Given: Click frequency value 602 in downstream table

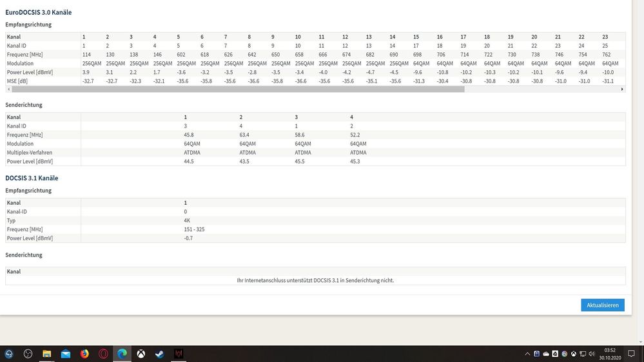Looking at the screenshot, I should 181,55.
